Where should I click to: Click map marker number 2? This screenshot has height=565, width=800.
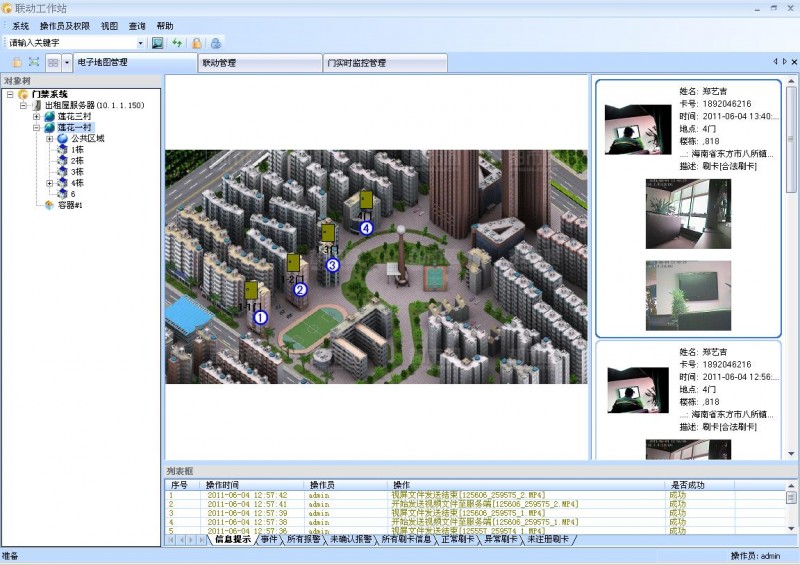click(300, 290)
